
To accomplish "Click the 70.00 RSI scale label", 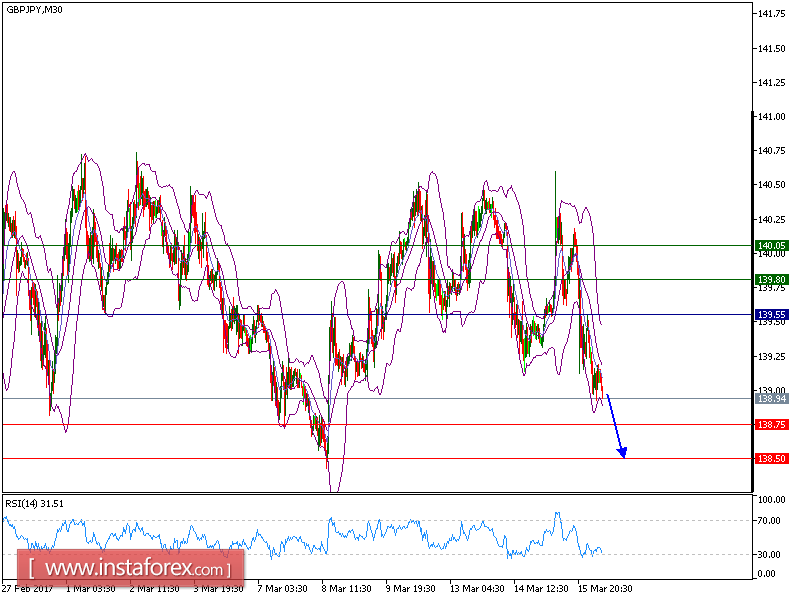I will pyautogui.click(x=768, y=519).
